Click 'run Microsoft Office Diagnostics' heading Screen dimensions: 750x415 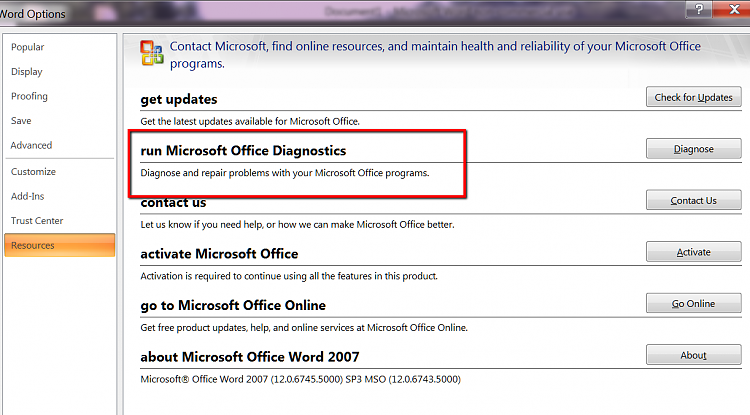[243, 151]
